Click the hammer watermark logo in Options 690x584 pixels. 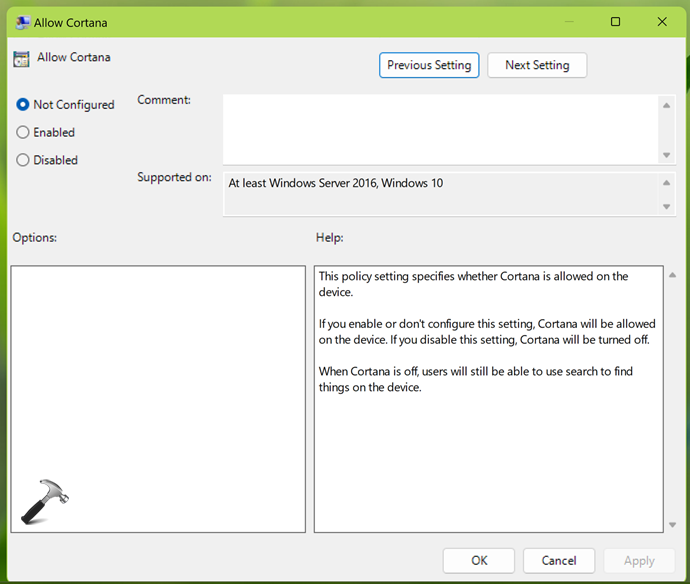pyautogui.click(x=44, y=501)
